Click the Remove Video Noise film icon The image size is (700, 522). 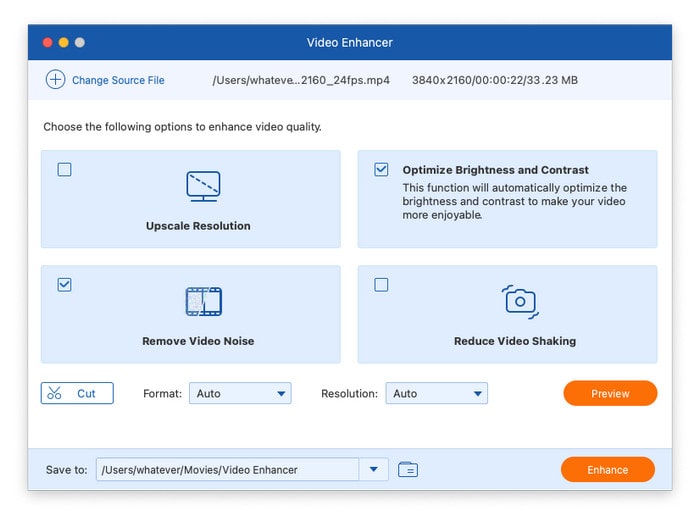click(x=203, y=301)
